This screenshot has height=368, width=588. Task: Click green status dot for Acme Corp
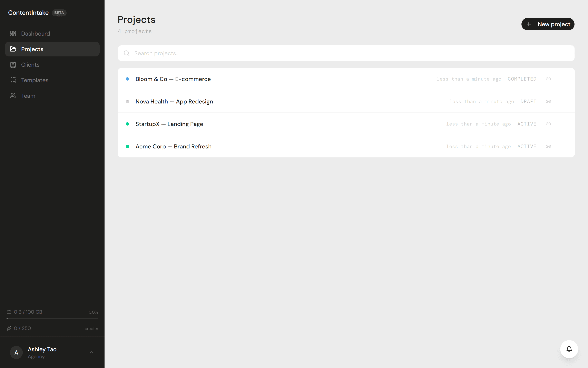(127, 147)
